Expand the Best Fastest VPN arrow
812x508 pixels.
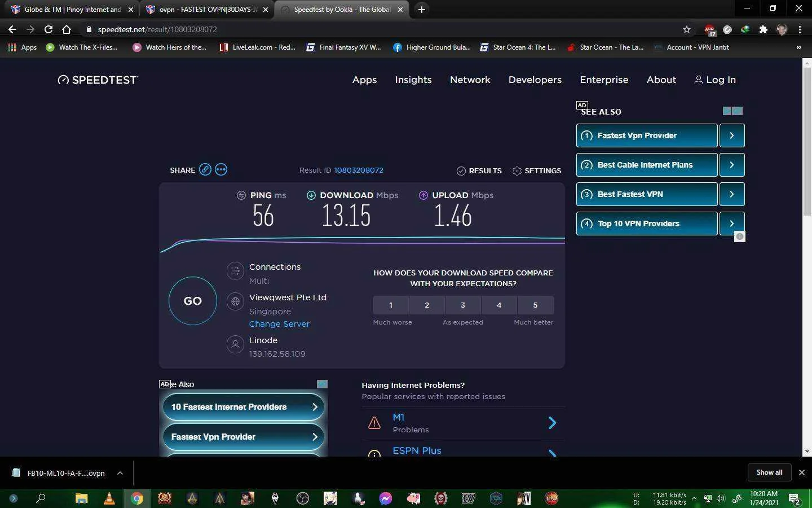[x=732, y=194]
